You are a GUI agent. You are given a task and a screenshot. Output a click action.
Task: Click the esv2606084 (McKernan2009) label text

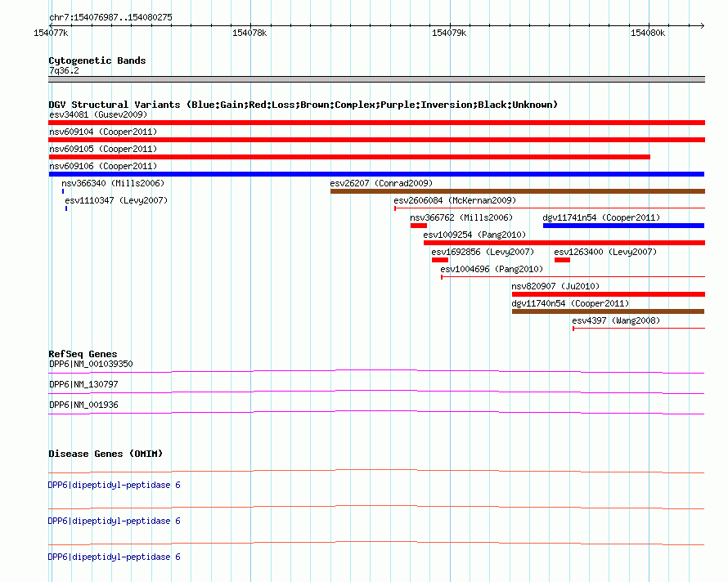click(x=455, y=200)
